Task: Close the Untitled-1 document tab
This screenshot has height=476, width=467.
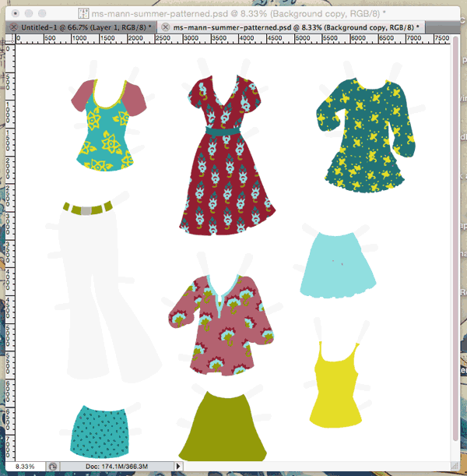Action: coord(13,27)
